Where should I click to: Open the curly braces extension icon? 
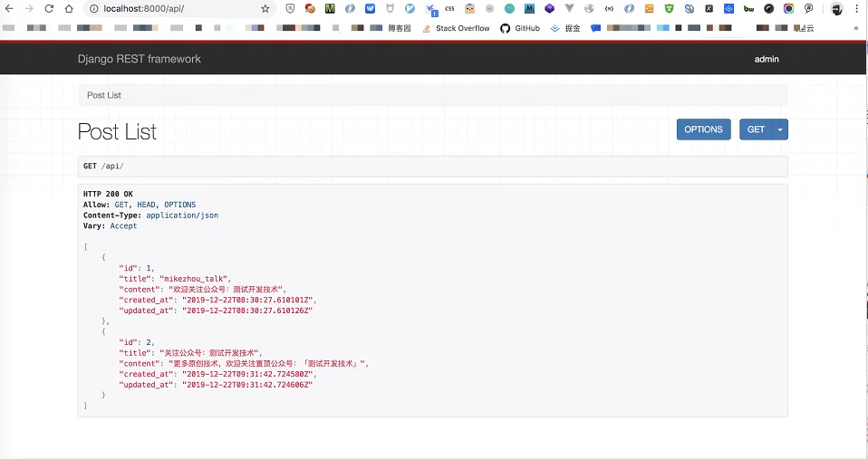tap(609, 8)
